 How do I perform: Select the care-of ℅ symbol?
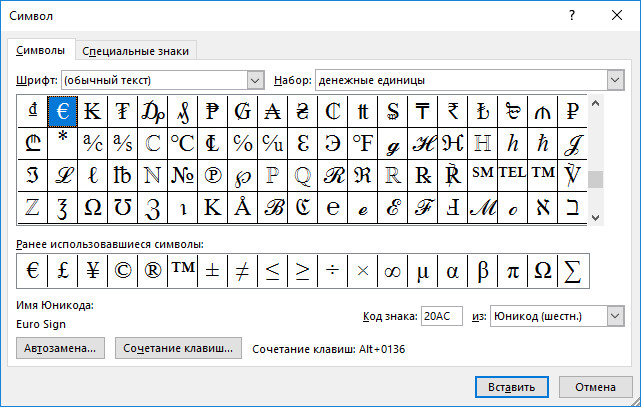[x=242, y=143]
